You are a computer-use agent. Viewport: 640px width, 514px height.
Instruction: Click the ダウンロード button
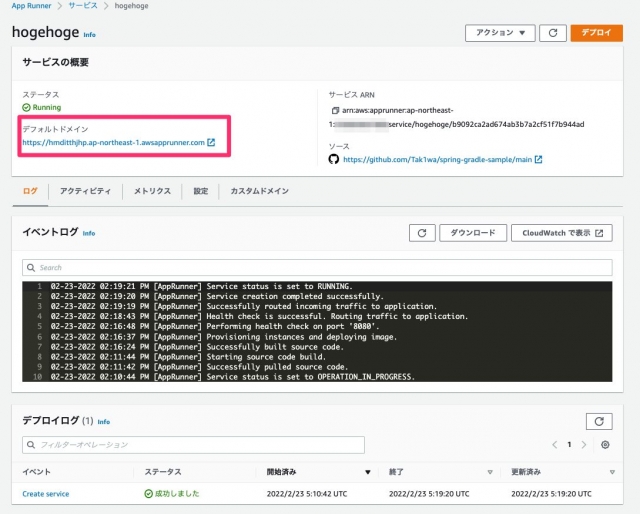click(x=473, y=233)
